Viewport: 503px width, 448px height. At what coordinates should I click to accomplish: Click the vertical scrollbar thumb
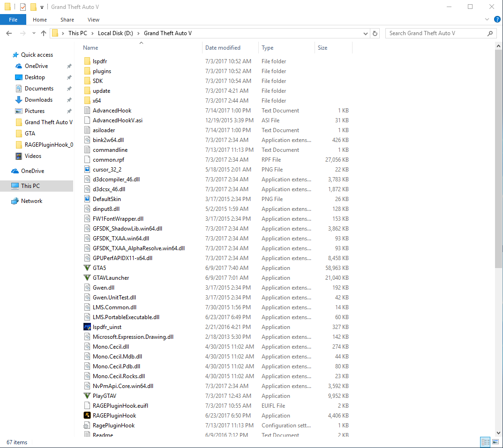pyautogui.click(x=498, y=158)
